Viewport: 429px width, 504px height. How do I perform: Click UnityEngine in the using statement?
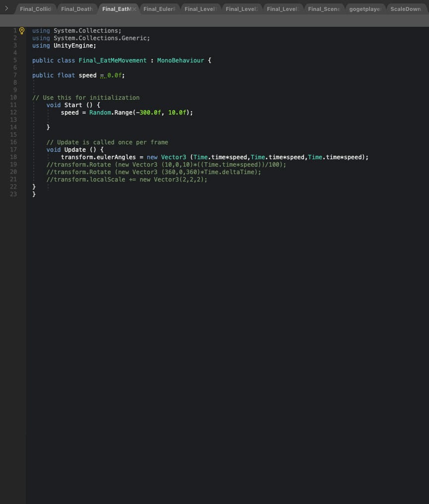point(75,46)
